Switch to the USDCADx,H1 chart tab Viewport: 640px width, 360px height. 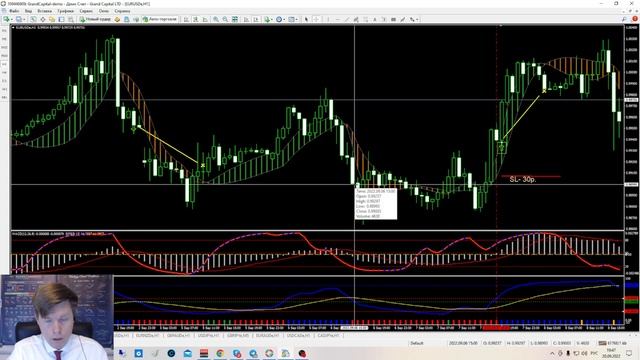[298, 336]
